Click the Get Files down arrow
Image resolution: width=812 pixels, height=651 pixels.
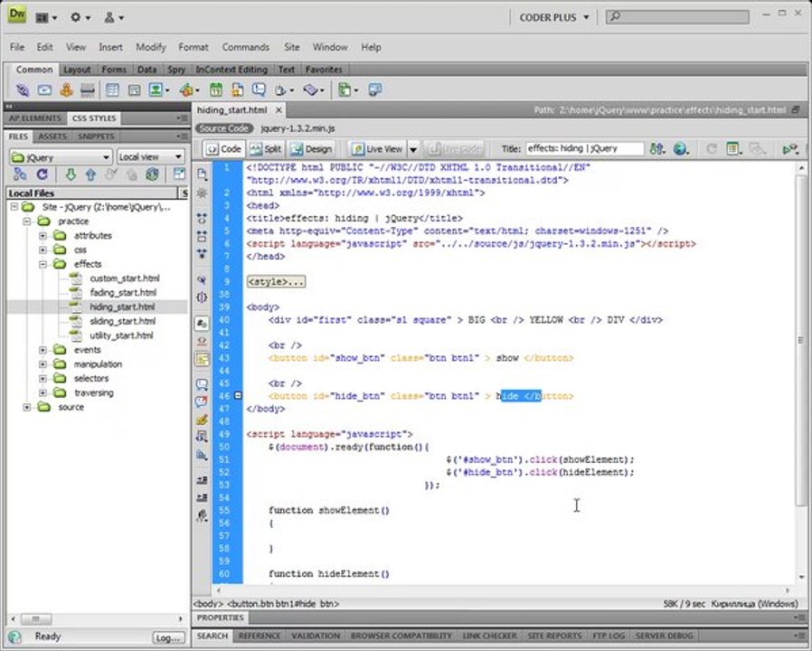(71, 175)
